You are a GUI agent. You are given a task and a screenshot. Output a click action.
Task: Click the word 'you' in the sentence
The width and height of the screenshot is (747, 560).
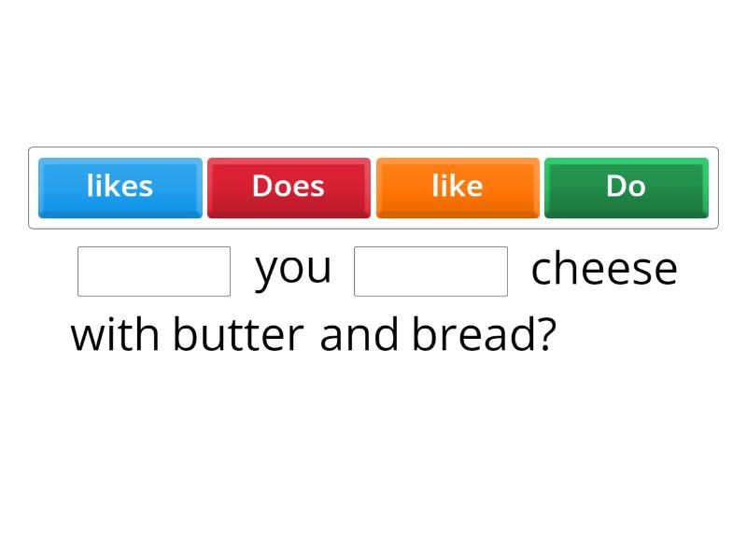(x=292, y=269)
